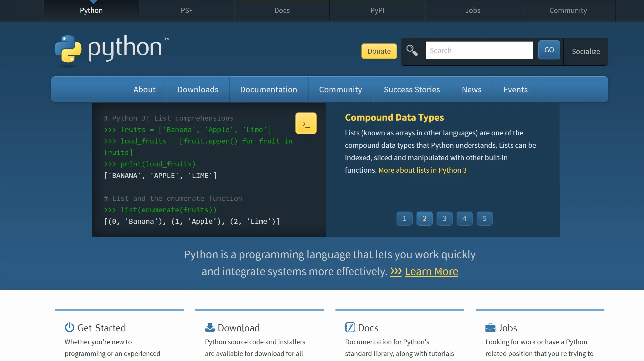Open the Jobs top tab

tap(473, 10)
